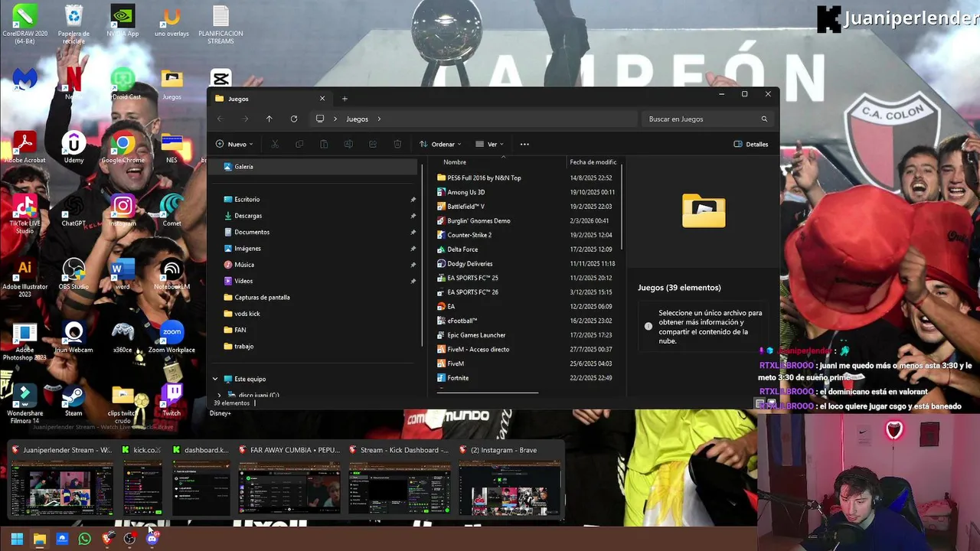980x551 pixels.
Task: Open the Steam desktop icon
Action: pos(73,401)
